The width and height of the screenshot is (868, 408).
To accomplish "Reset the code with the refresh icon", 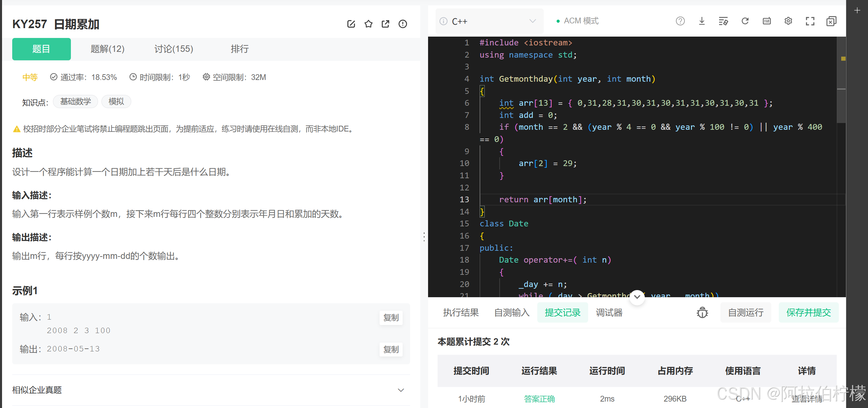I will tap(745, 21).
